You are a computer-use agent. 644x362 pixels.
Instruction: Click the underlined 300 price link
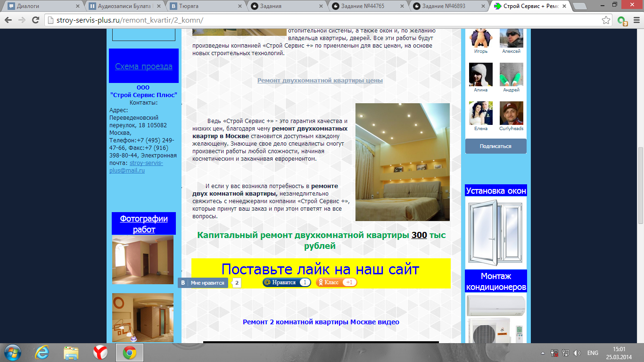point(419,235)
